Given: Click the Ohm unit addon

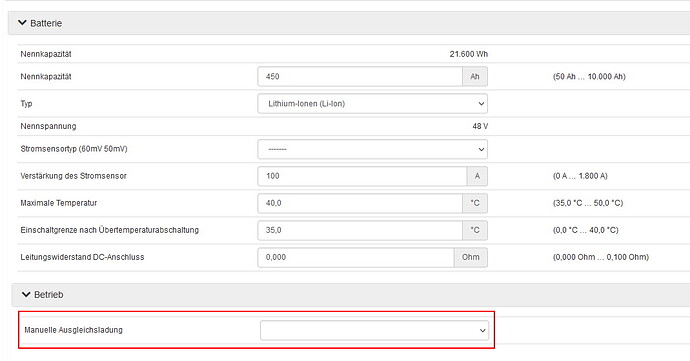Looking at the screenshot, I should (471, 257).
